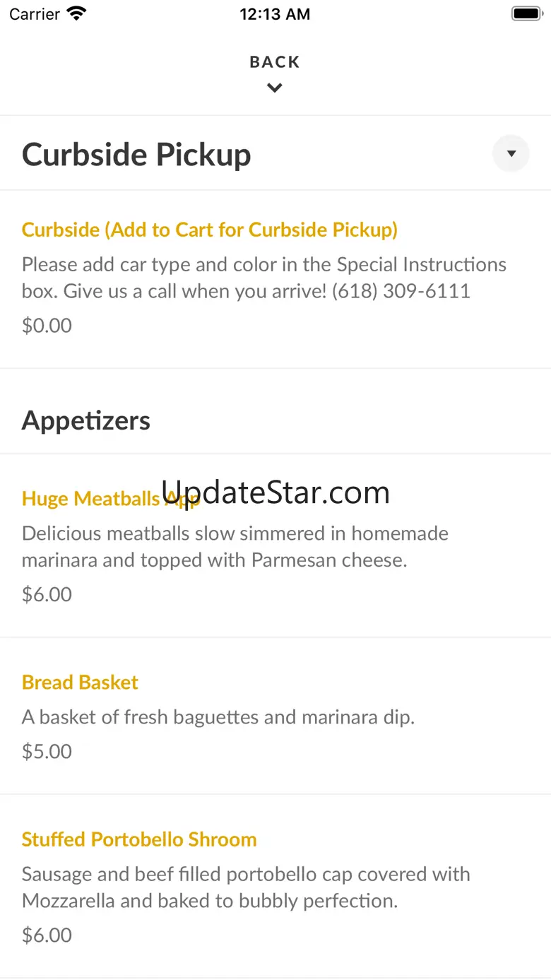Tap the portobello cap description text
Viewport: 551px width, 980px height.
coord(245,887)
